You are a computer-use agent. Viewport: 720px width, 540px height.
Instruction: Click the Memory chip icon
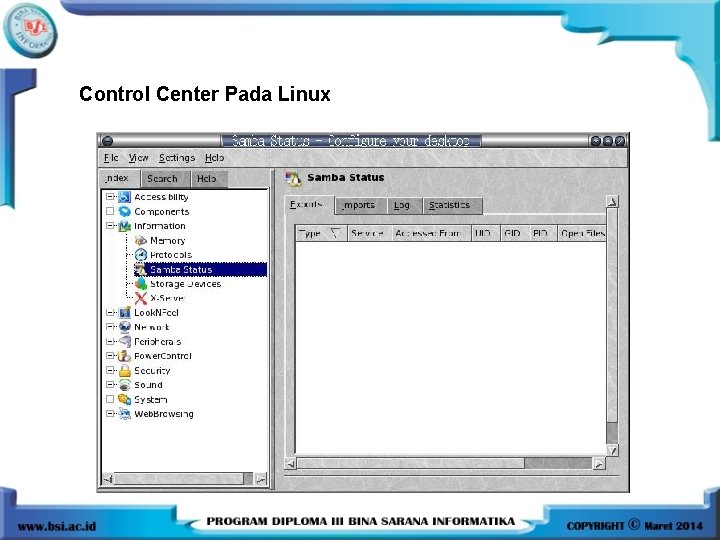pyautogui.click(x=141, y=240)
